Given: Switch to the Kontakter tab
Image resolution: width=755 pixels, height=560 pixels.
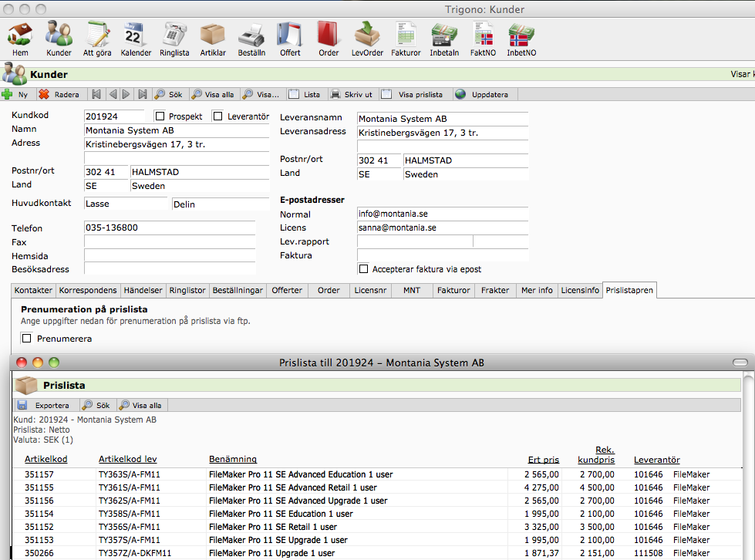Looking at the screenshot, I should coord(33,290).
